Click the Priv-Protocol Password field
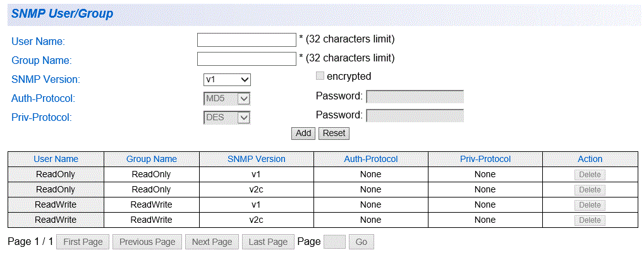Image resolution: width=644 pixels, height=257 pixels. [x=415, y=116]
